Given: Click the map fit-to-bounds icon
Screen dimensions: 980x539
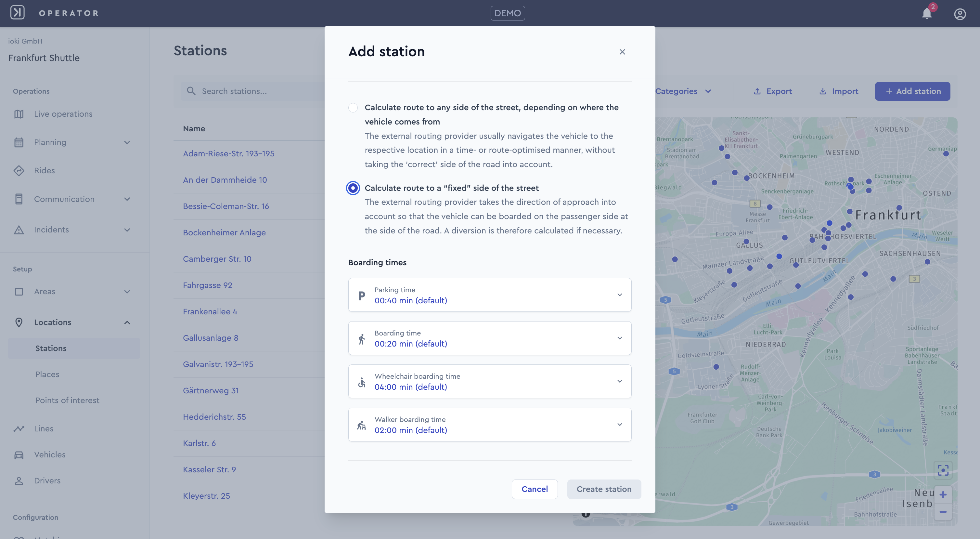Looking at the screenshot, I should click(943, 470).
